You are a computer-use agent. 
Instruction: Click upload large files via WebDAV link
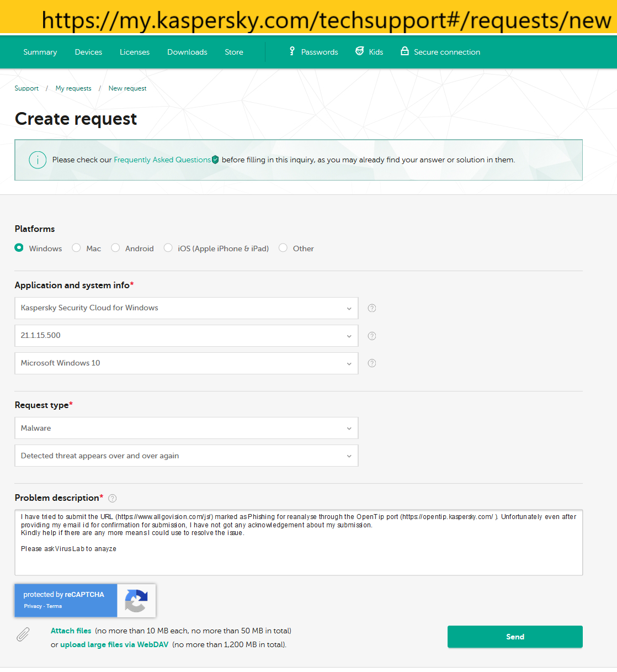(x=114, y=644)
